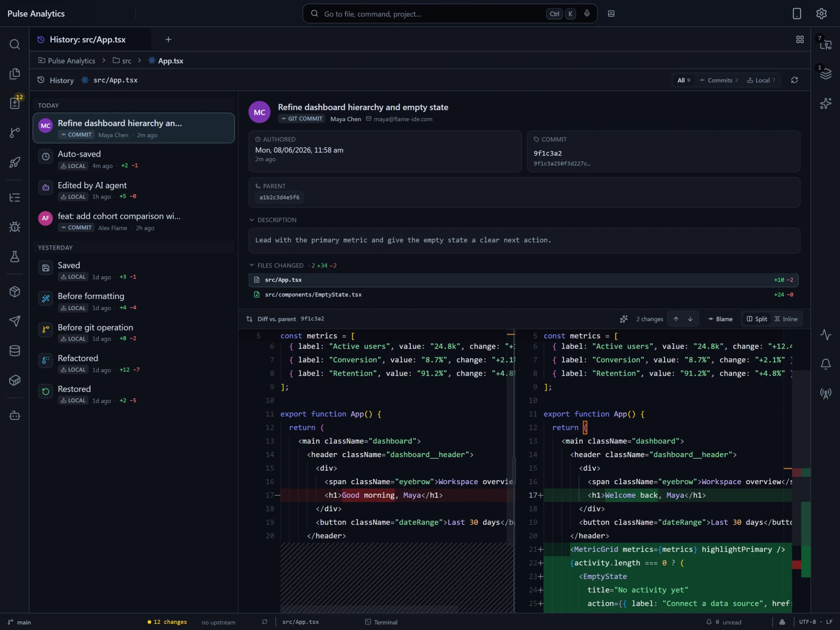
Task: Select feat: add cohort comparison commit
Action: 133,221
